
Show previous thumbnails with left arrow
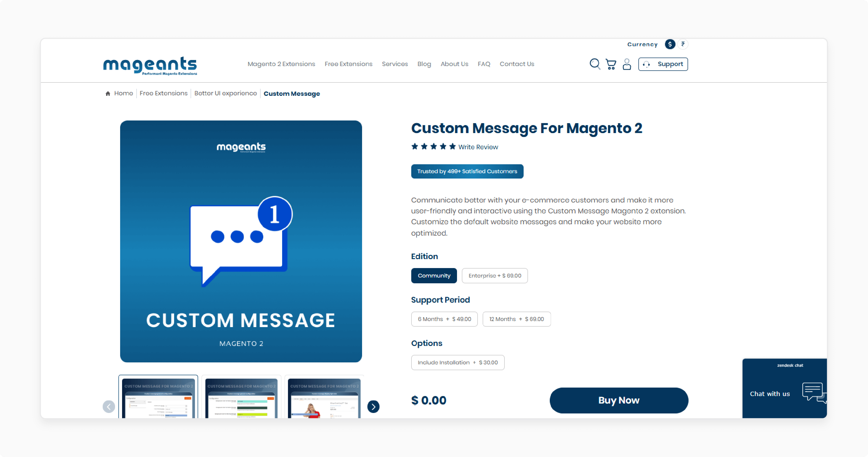coord(108,407)
